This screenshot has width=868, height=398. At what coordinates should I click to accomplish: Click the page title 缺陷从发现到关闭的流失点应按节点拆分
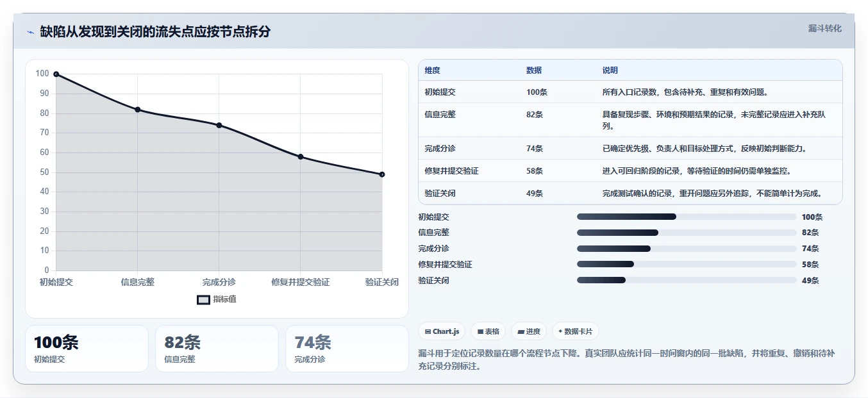coord(155,31)
